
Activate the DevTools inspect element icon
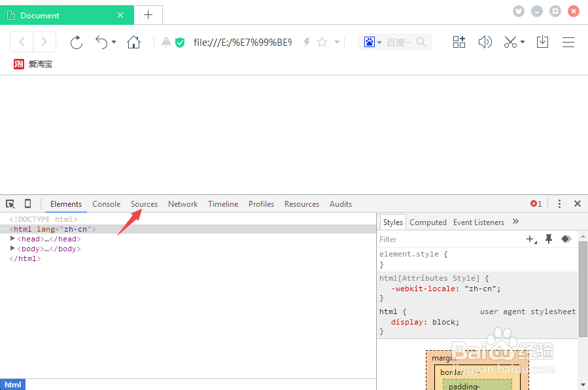pos(10,204)
